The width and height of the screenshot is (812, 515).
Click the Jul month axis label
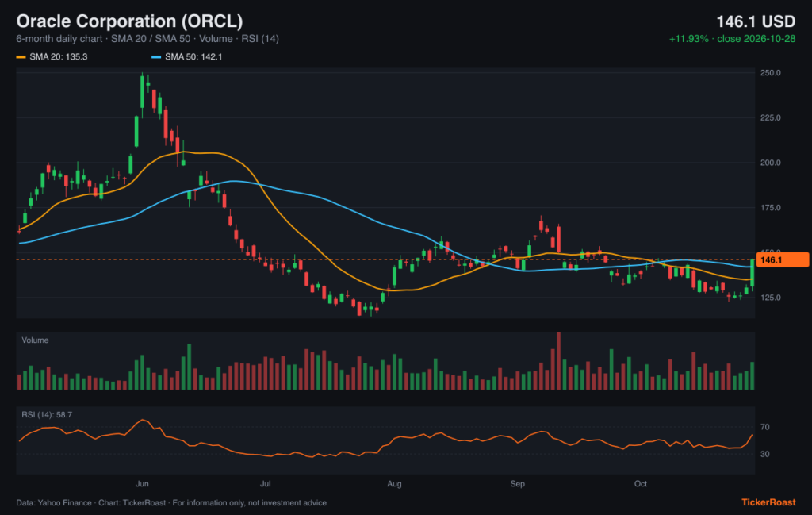pyautogui.click(x=265, y=484)
